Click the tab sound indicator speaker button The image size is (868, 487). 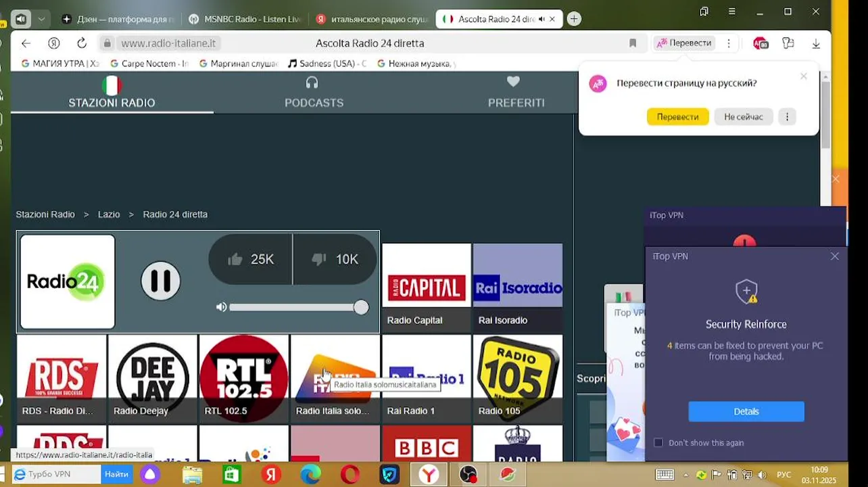[20, 19]
